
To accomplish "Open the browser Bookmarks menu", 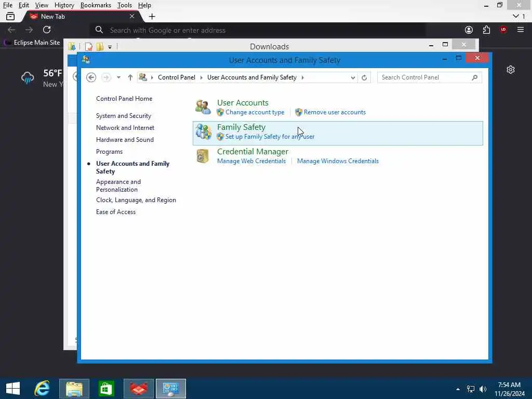I will click(96, 5).
